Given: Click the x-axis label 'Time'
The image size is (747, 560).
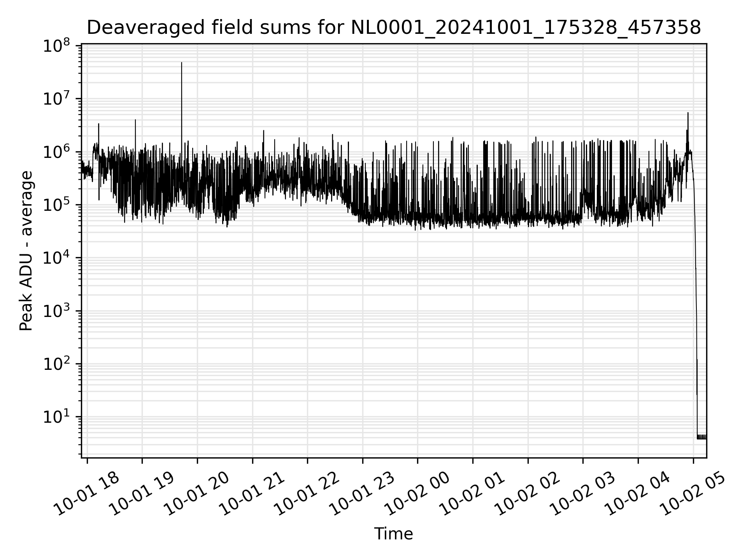Looking at the screenshot, I should coord(393,534).
